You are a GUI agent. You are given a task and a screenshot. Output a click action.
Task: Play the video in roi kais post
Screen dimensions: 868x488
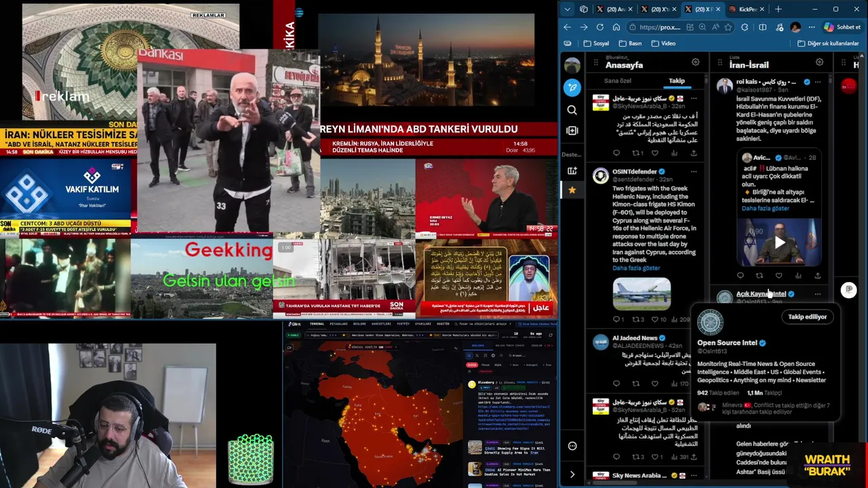(x=779, y=243)
